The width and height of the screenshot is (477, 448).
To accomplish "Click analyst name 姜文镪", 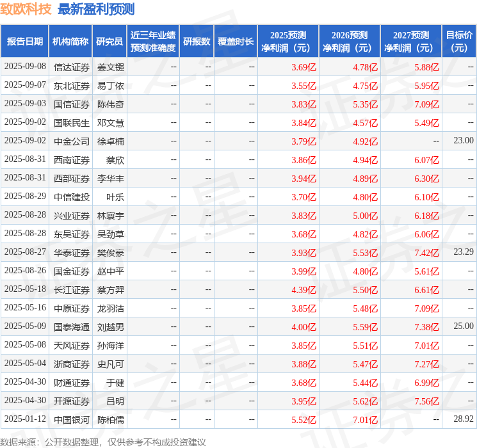I will [x=111, y=67].
